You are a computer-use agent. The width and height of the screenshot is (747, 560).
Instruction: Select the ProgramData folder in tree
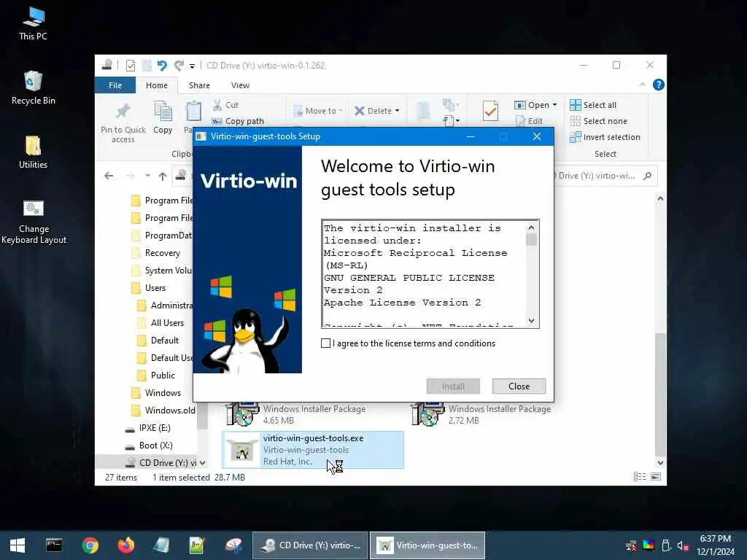[x=163, y=236]
